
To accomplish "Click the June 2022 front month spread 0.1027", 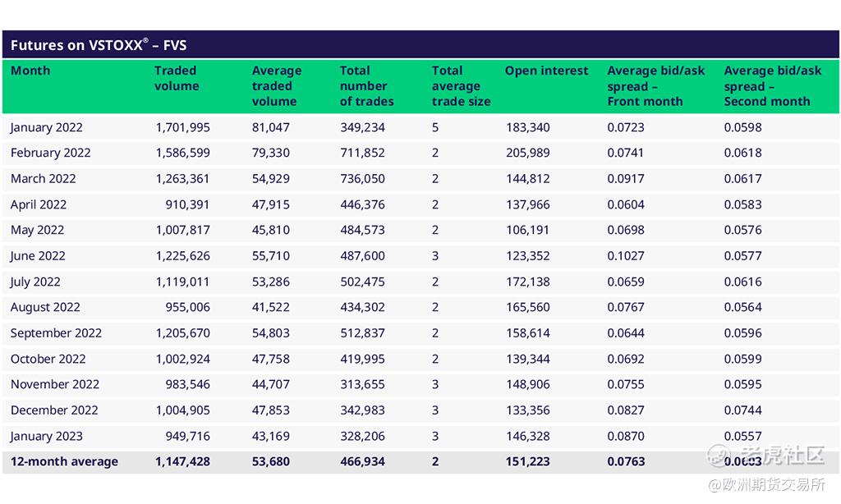I will point(626,256).
